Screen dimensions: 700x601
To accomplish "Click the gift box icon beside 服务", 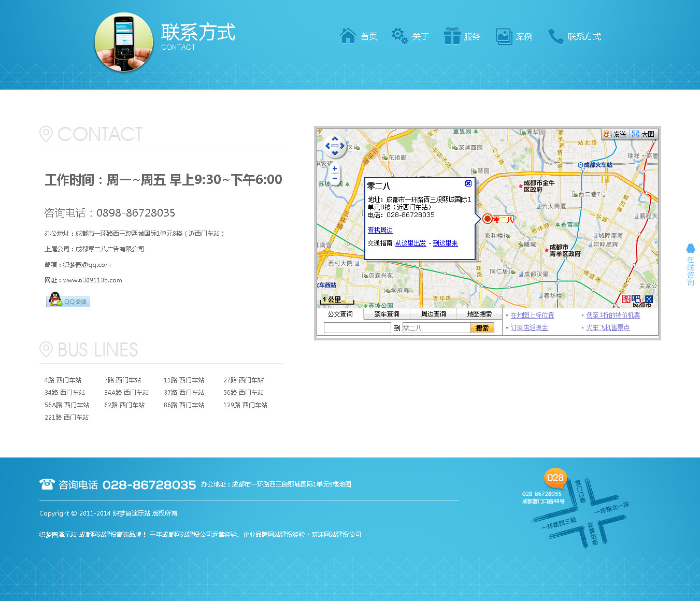I will (452, 36).
